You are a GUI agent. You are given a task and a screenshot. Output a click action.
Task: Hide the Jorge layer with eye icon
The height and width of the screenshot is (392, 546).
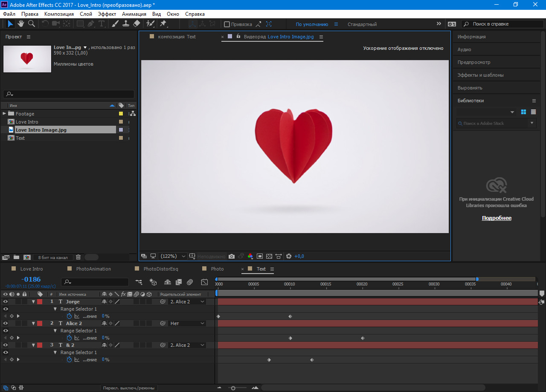click(x=6, y=302)
